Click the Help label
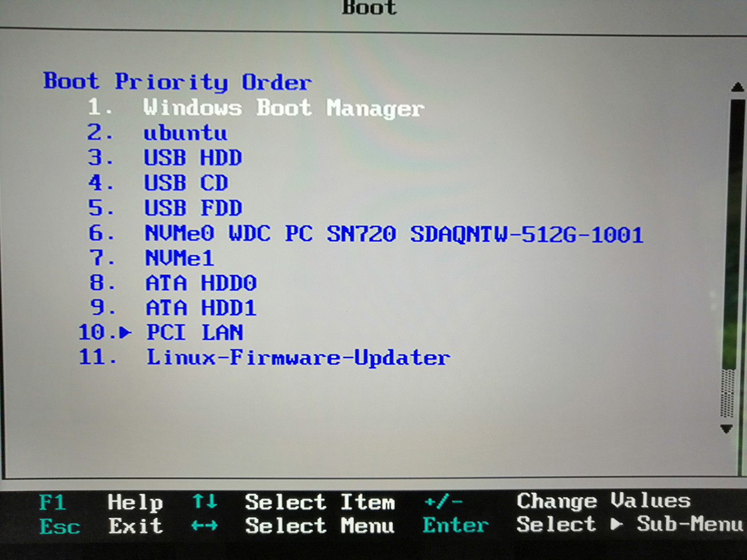The height and width of the screenshot is (560, 747). point(135,503)
